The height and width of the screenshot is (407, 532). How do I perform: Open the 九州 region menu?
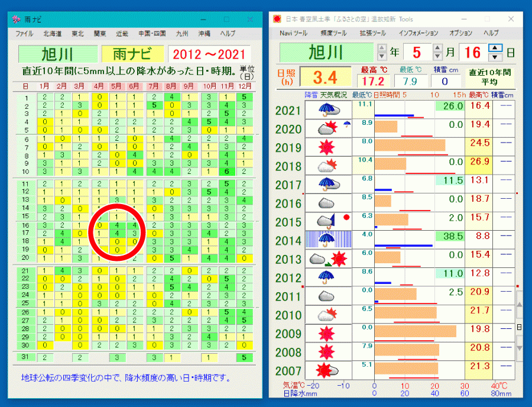(x=182, y=34)
